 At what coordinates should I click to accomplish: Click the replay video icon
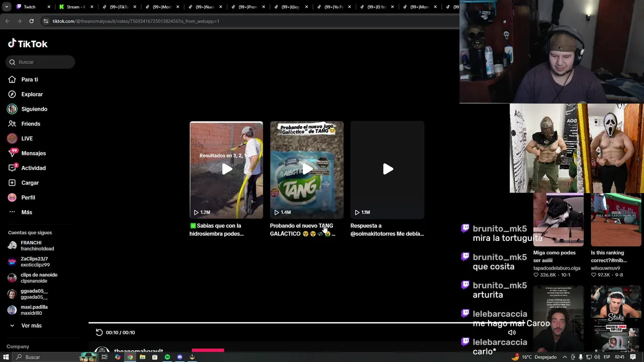tap(99, 332)
